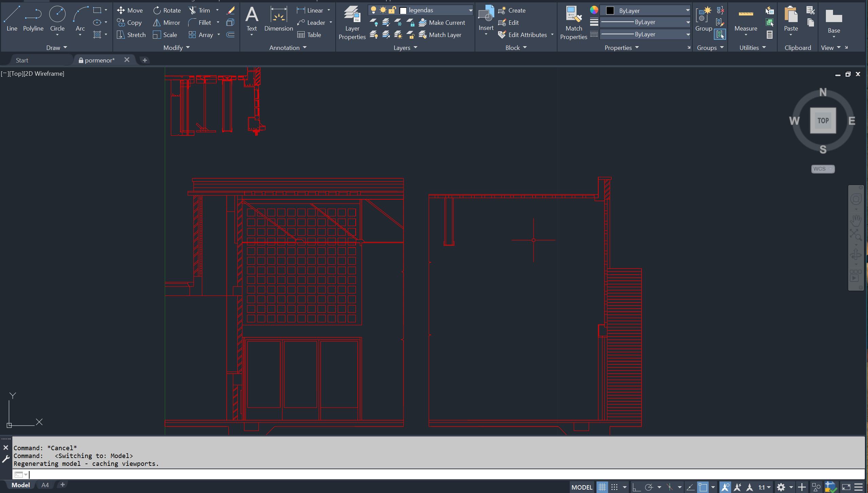Toggle annotation objects visibility in status bar
The width and height of the screenshot is (868, 493).
tap(725, 487)
